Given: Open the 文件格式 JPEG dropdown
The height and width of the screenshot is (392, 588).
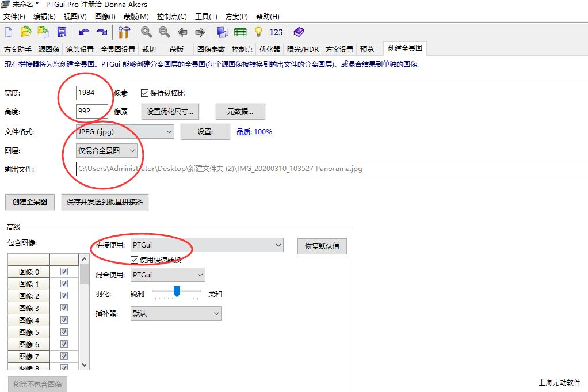Looking at the screenshot, I should pyautogui.click(x=125, y=132).
